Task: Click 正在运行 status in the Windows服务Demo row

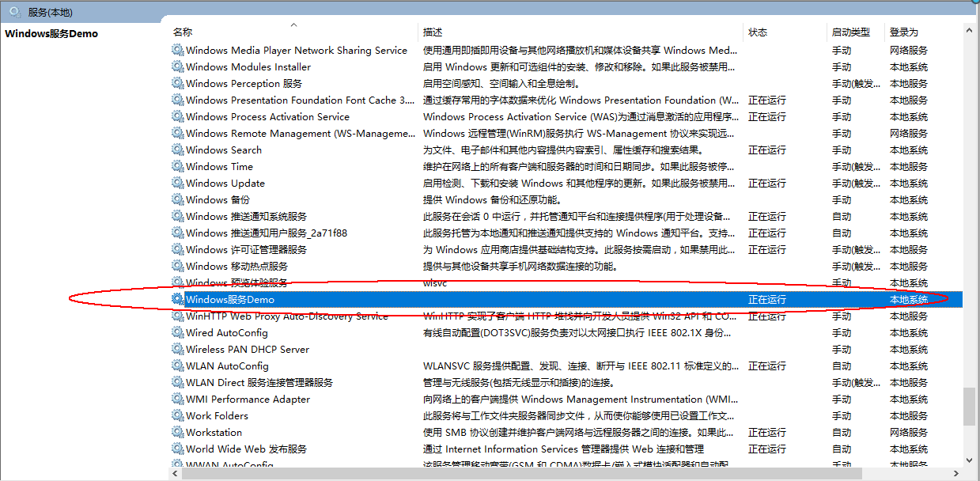Action: tap(767, 299)
